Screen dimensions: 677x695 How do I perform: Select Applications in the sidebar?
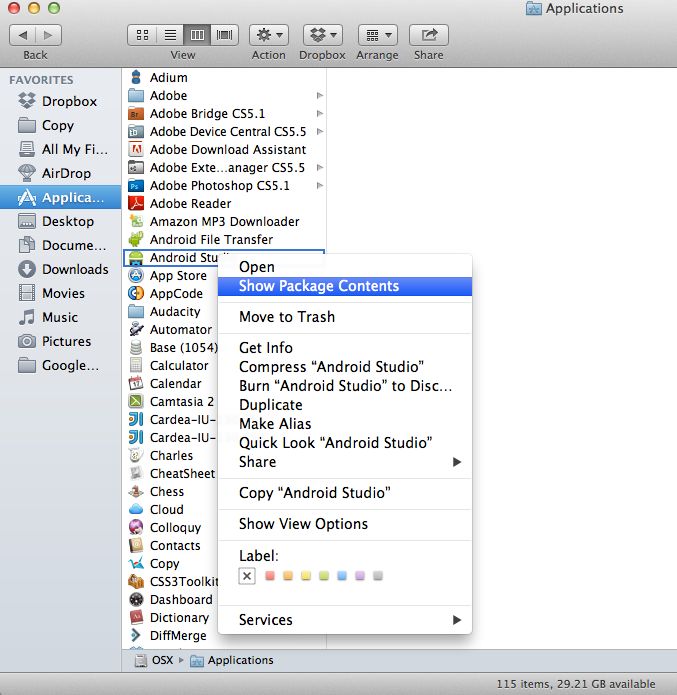coord(60,197)
